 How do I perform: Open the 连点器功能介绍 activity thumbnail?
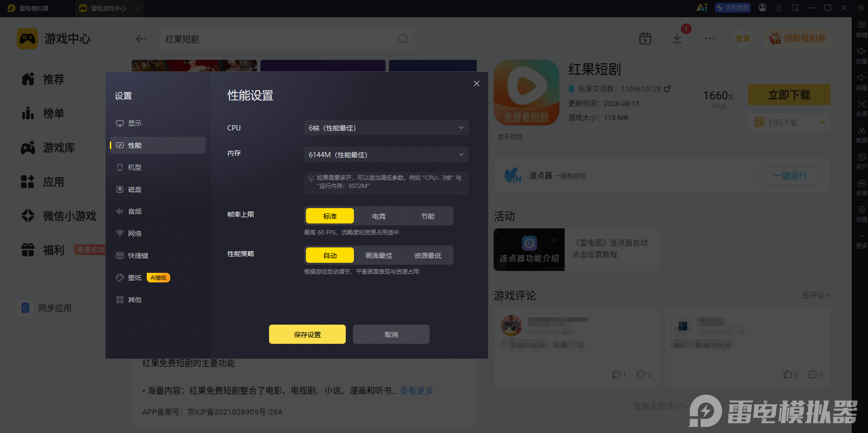tap(529, 249)
